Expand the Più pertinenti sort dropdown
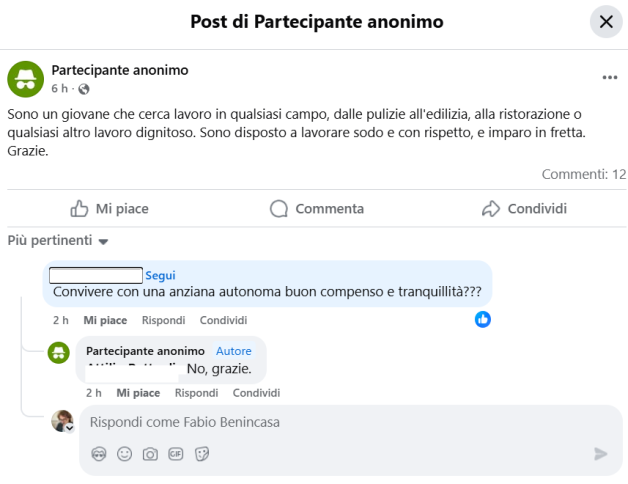 click(58, 241)
